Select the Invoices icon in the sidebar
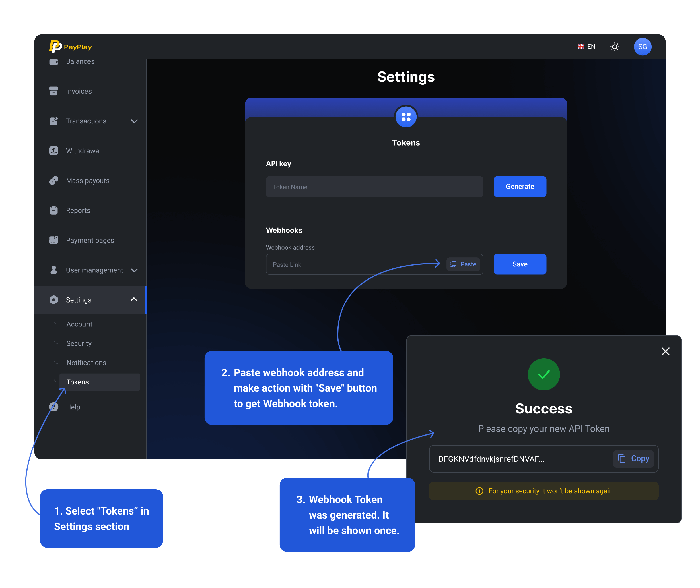The height and width of the screenshot is (588, 700). click(54, 91)
